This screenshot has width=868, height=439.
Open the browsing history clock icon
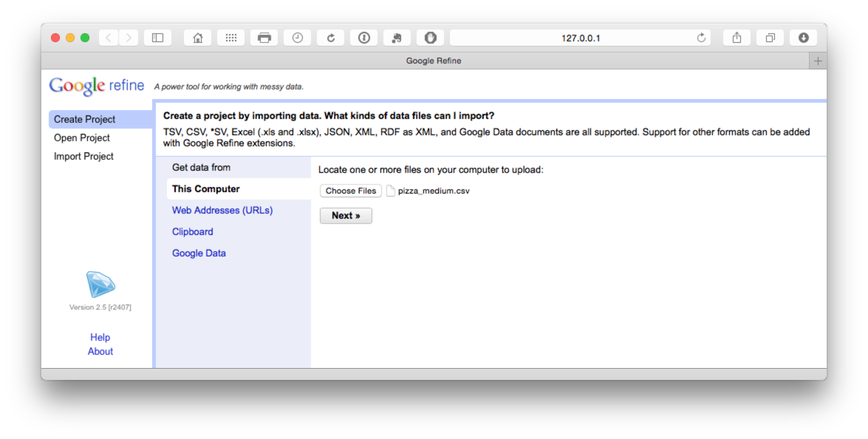click(x=297, y=38)
